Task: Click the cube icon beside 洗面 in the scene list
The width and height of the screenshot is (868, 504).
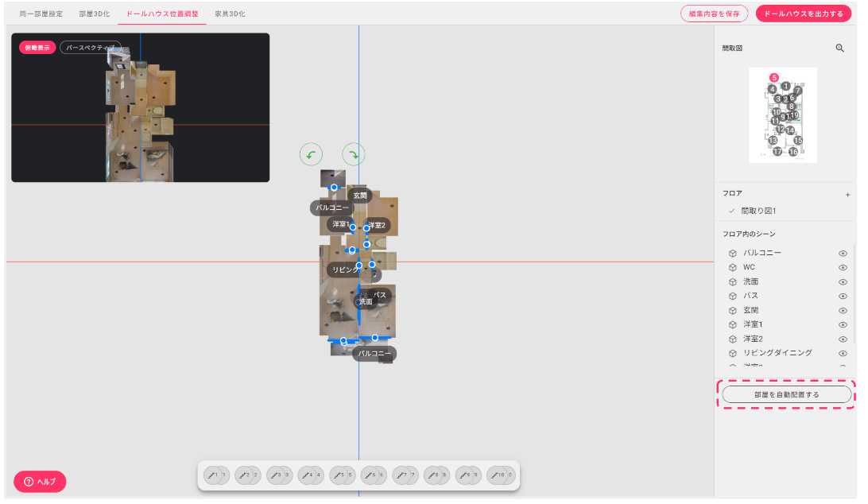Action: coord(732,282)
